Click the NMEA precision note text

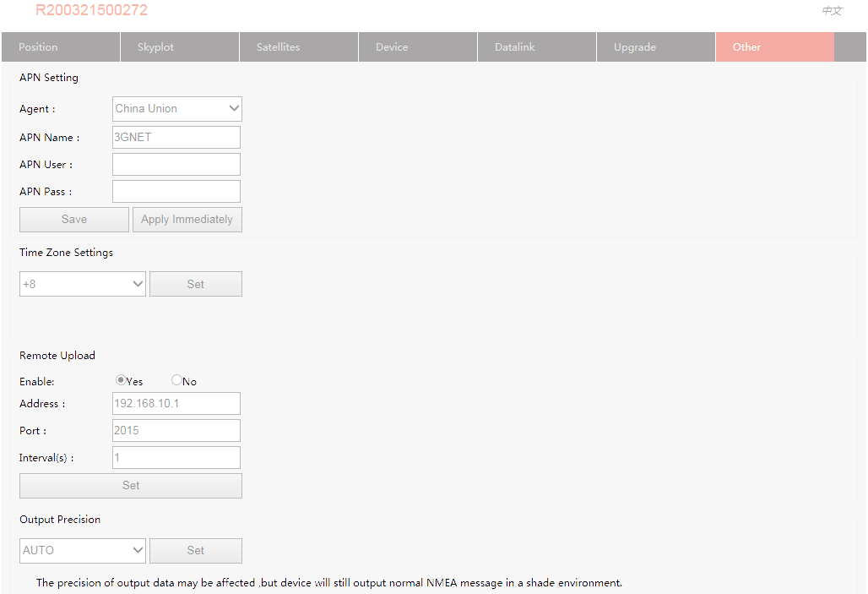(x=328, y=583)
